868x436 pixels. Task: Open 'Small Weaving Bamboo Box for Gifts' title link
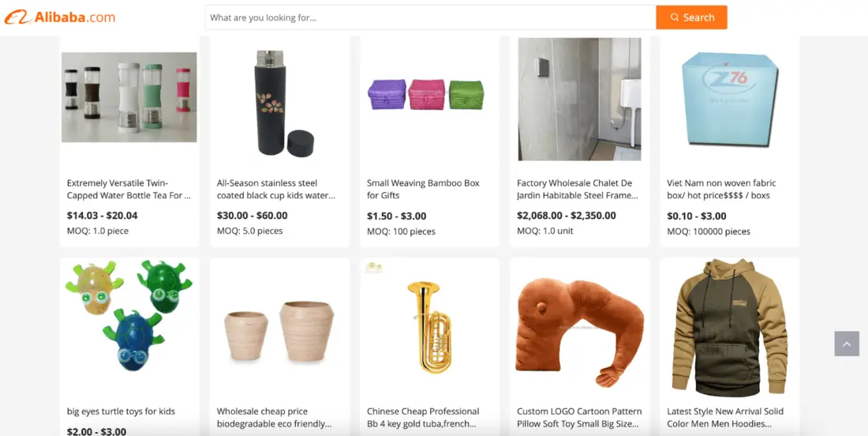point(423,189)
